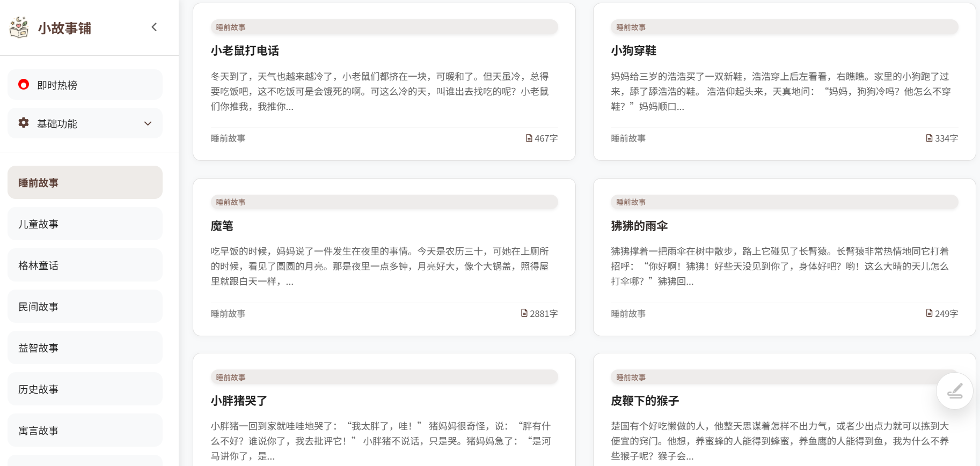
Task: Open the story 小狗穿鞋
Action: [633, 50]
